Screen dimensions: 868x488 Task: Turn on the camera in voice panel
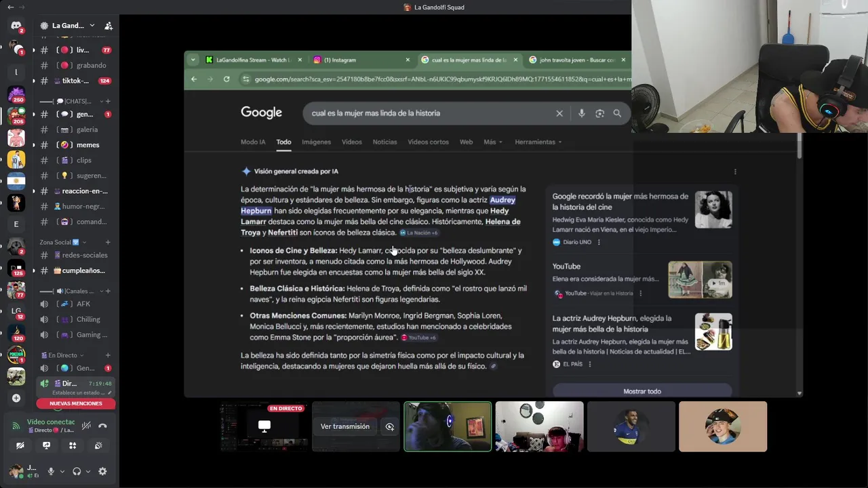pos(20,445)
